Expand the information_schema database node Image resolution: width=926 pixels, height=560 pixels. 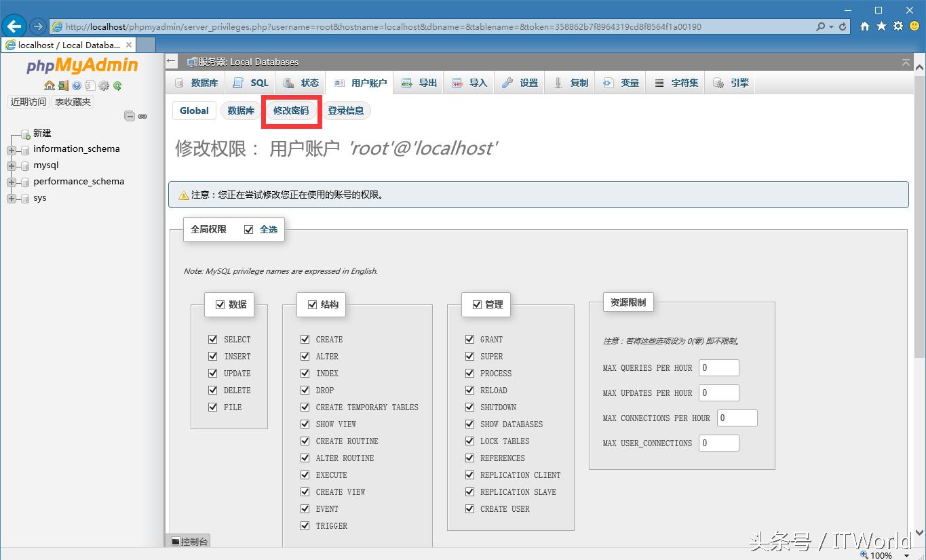(x=12, y=149)
